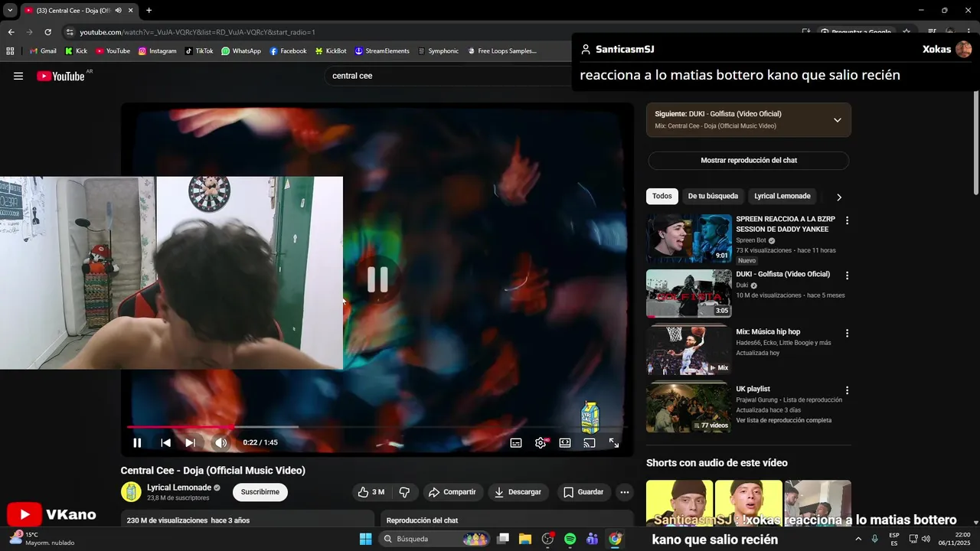Select the Lyrical Lemonade filter chip

pyautogui.click(x=782, y=196)
